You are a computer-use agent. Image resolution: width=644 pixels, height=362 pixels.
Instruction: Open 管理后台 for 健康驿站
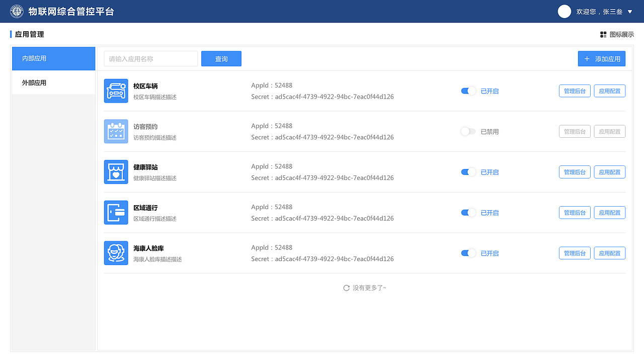(575, 172)
